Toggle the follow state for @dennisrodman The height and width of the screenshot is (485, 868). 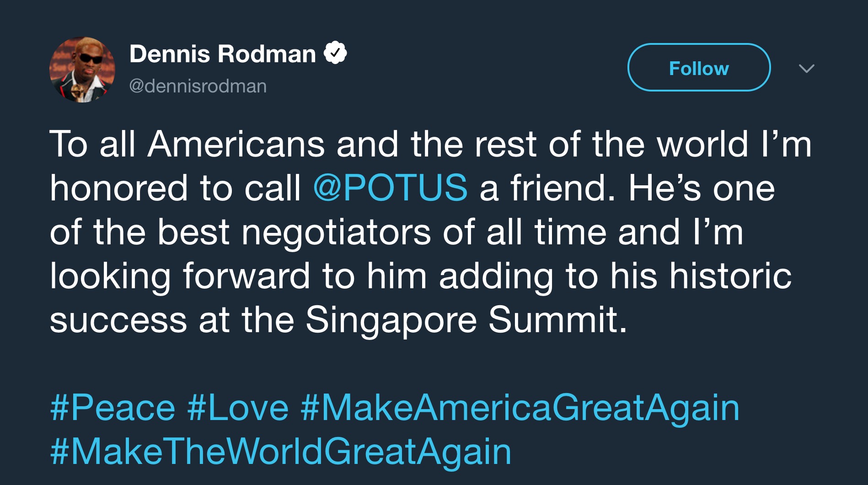click(699, 69)
